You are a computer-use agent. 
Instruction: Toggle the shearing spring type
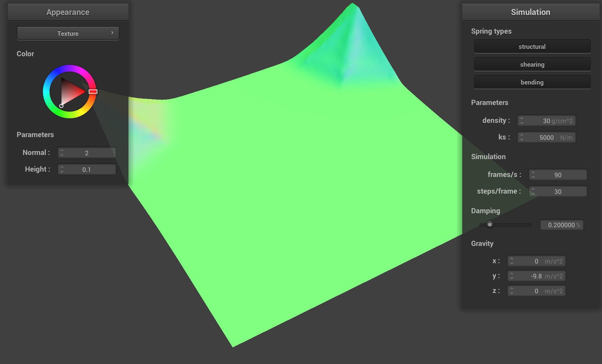tap(532, 64)
